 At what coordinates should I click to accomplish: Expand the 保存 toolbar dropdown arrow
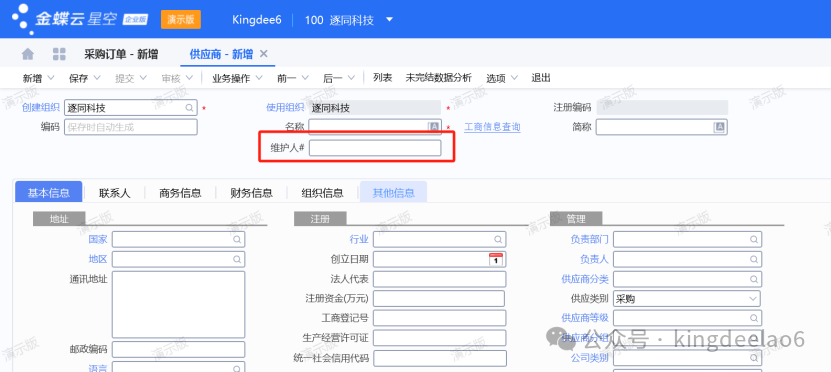click(x=97, y=78)
